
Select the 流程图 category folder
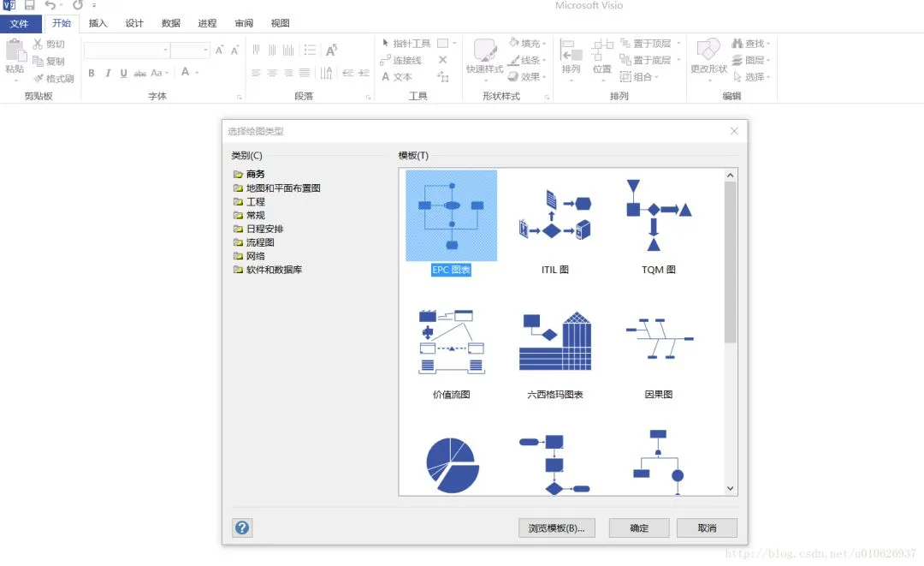(x=254, y=242)
